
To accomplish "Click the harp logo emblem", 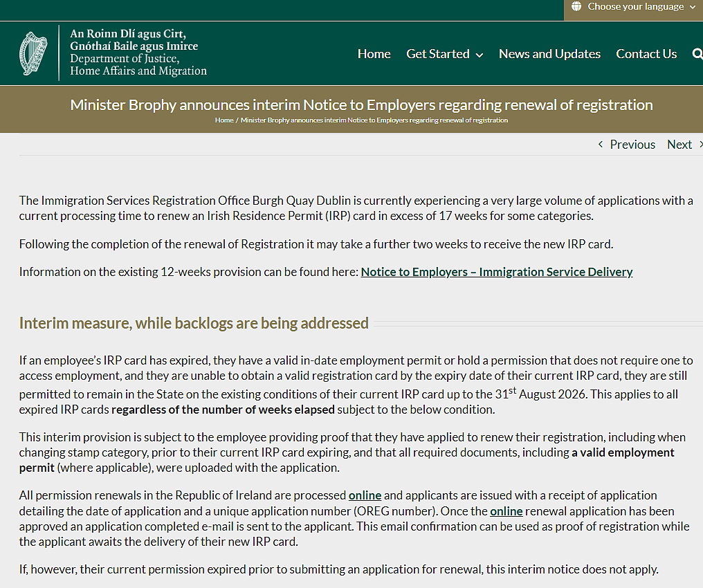I will (x=34, y=53).
